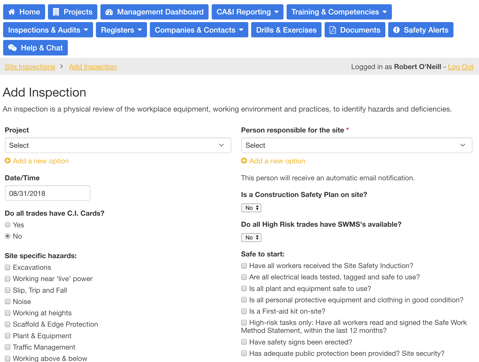Click the Safety Alerts exclamation icon
479x362 pixels.
click(396, 30)
